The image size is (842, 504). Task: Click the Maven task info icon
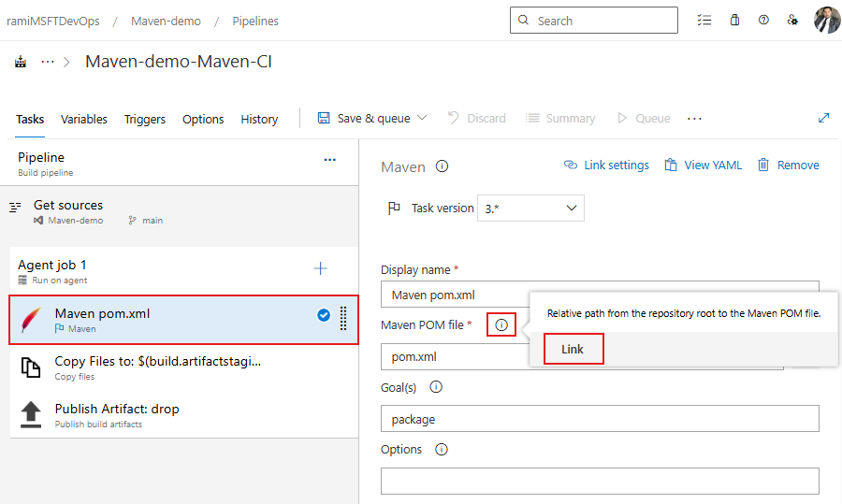pos(443,166)
